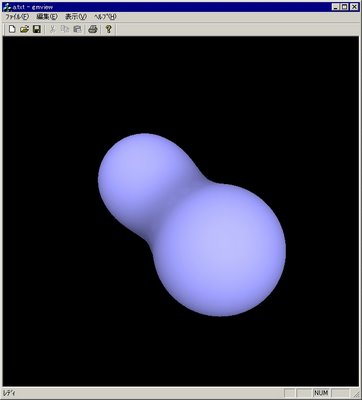Click the Paste clipboard icon
This screenshot has width=362, height=400.
77,29
